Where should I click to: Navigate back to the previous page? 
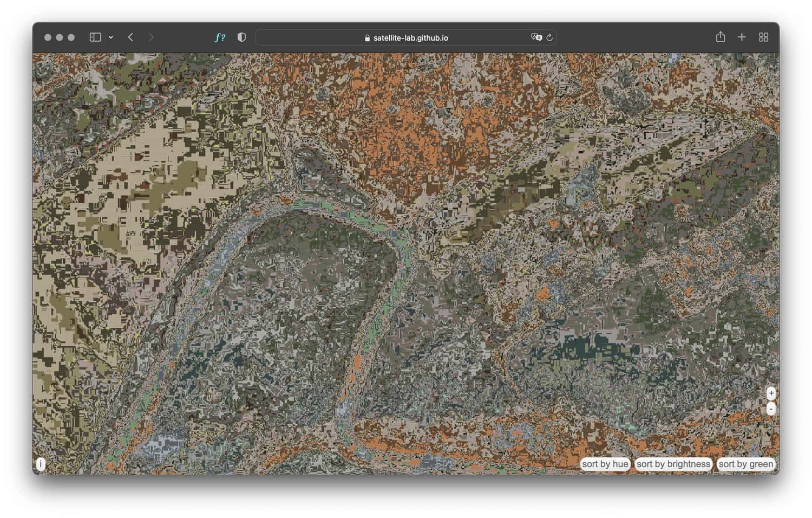click(130, 37)
